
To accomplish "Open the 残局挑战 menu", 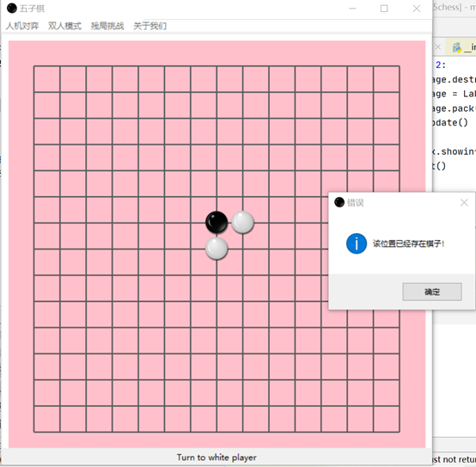I will click(107, 26).
